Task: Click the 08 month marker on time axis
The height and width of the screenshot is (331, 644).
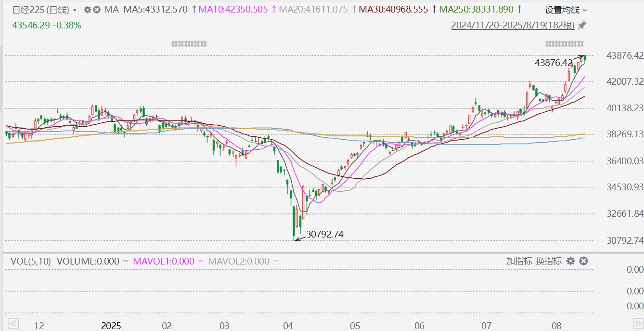Action: click(x=557, y=326)
